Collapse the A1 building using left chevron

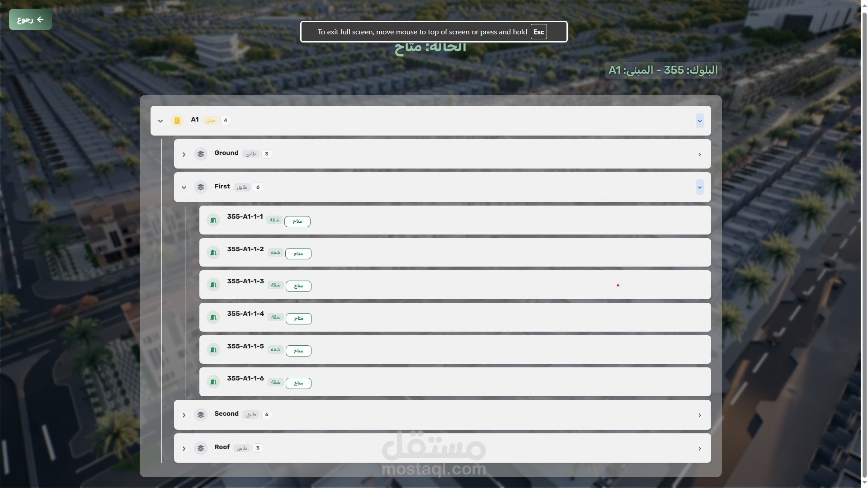[x=160, y=121]
